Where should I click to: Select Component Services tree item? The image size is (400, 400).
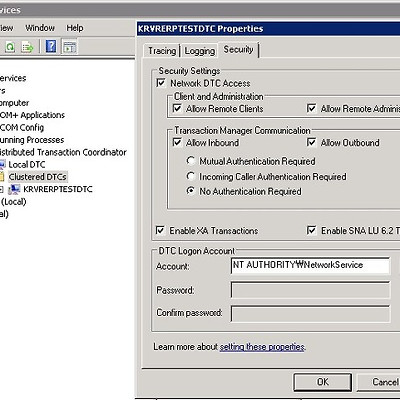pyautogui.click(x=13, y=78)
